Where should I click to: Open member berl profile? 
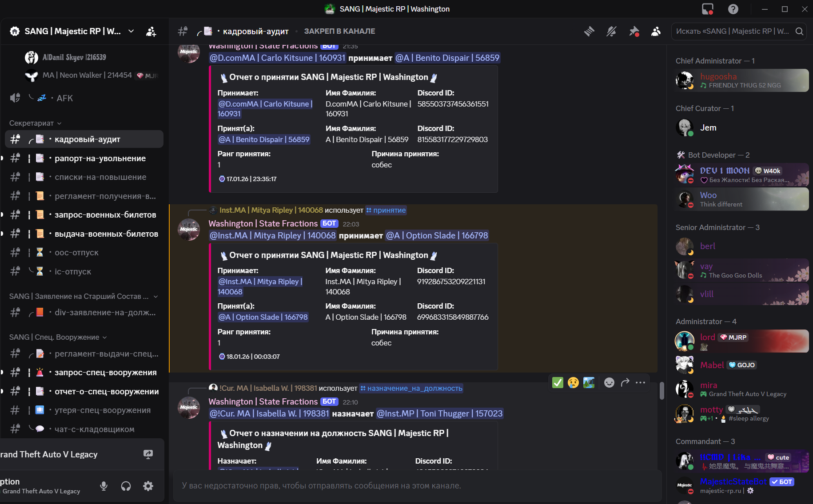741,246
